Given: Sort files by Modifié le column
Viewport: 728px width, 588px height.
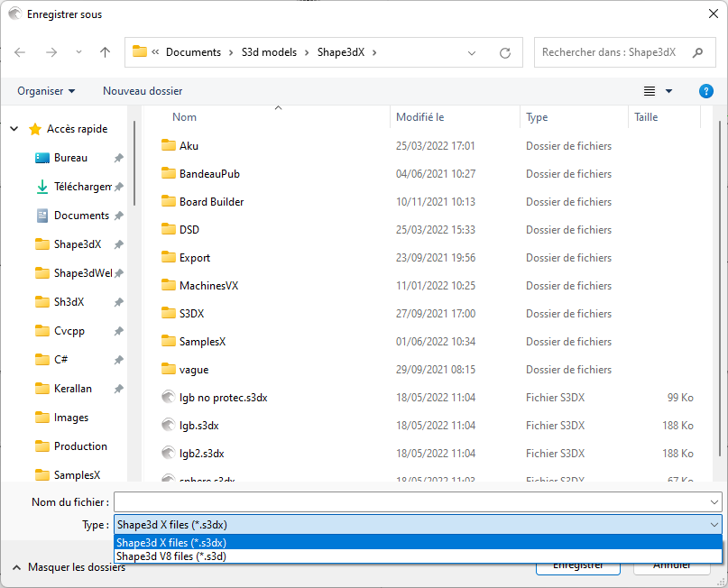Looking at the screenshot, I should (420, 117).
